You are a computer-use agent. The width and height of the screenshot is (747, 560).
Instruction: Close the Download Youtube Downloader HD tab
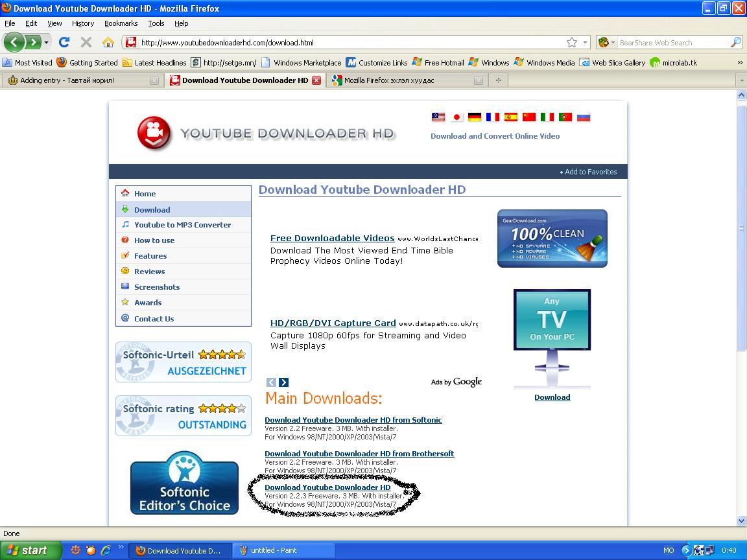(316, 80)
